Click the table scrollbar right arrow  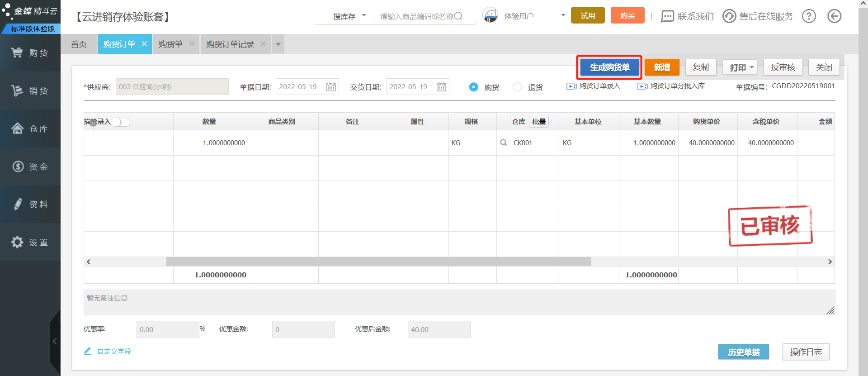[830, 262]
